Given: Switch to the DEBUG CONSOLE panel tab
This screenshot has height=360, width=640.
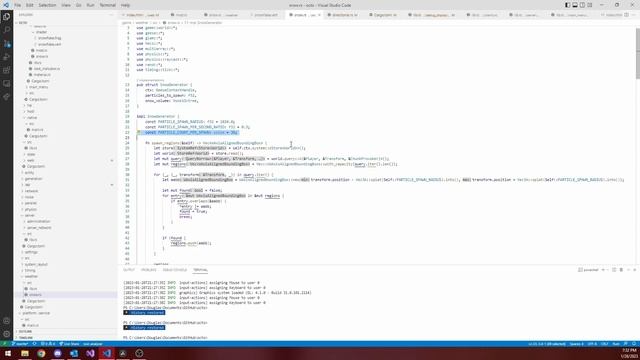Looking at the screenshot, I should pos(175,270).
